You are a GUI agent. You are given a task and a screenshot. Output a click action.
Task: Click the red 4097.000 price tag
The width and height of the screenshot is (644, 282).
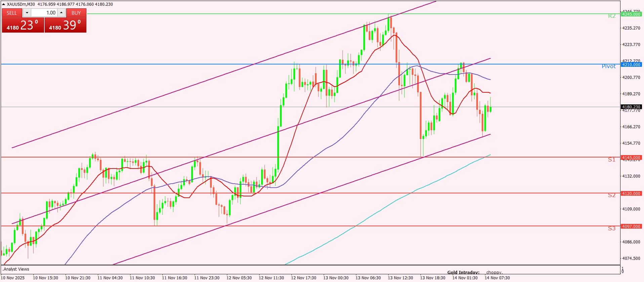(631, 227)
